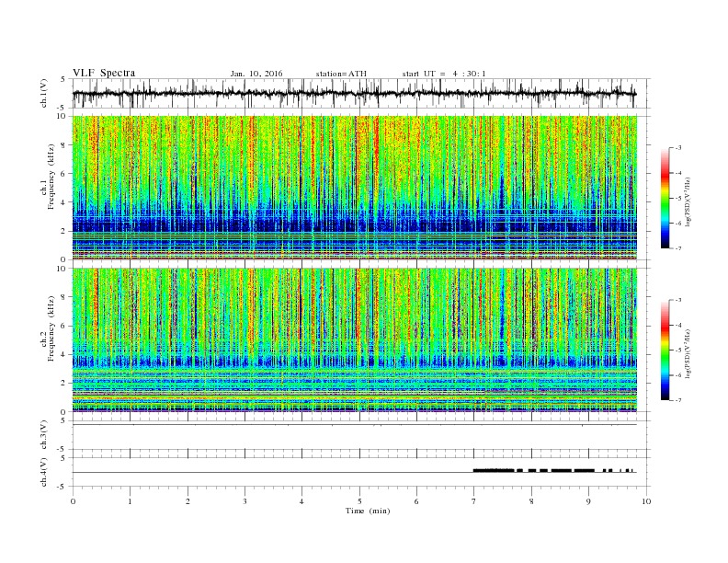Click the '5' tick on the time axis
The height and width of the screenshot is (563, 728).
(x=359, y=501)
